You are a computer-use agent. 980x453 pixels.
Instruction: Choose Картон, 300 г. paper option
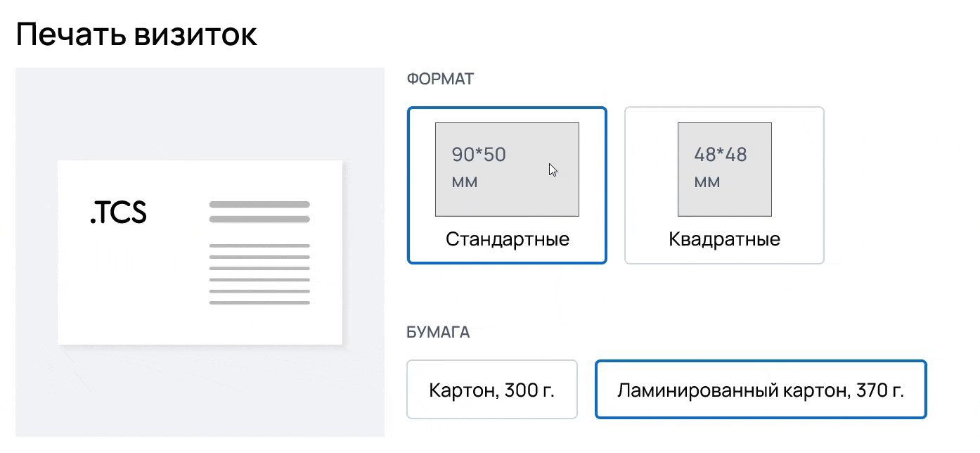[x=491, y=389]
